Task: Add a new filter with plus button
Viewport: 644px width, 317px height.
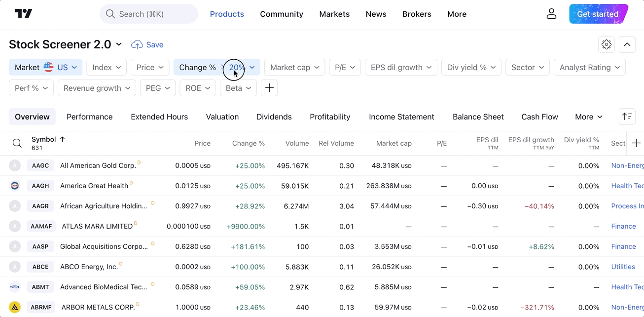Action: tap(269, 88)
